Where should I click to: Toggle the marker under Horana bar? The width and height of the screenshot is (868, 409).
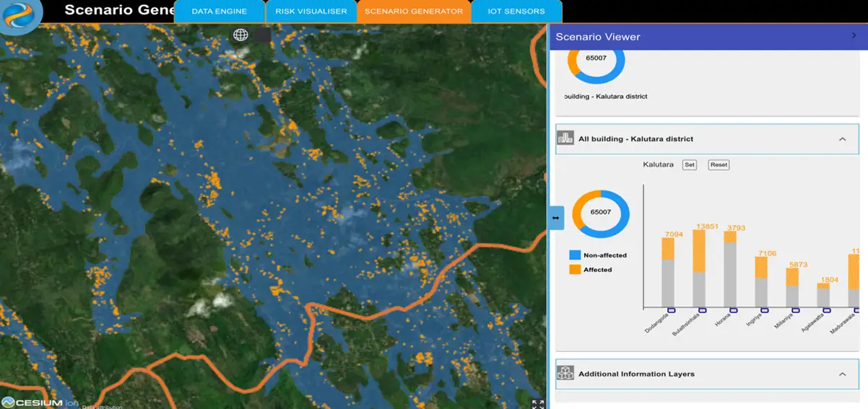[733, 310]
